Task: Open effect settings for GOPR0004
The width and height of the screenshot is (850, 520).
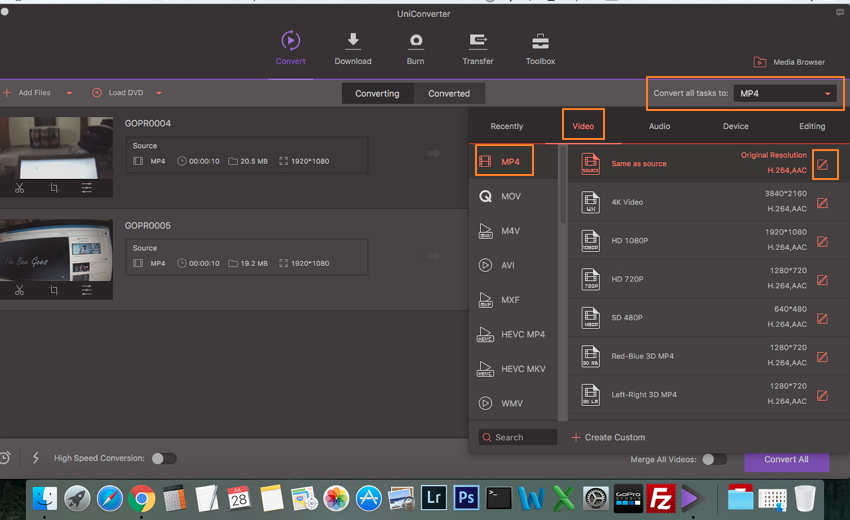Action: click(87, 188)
